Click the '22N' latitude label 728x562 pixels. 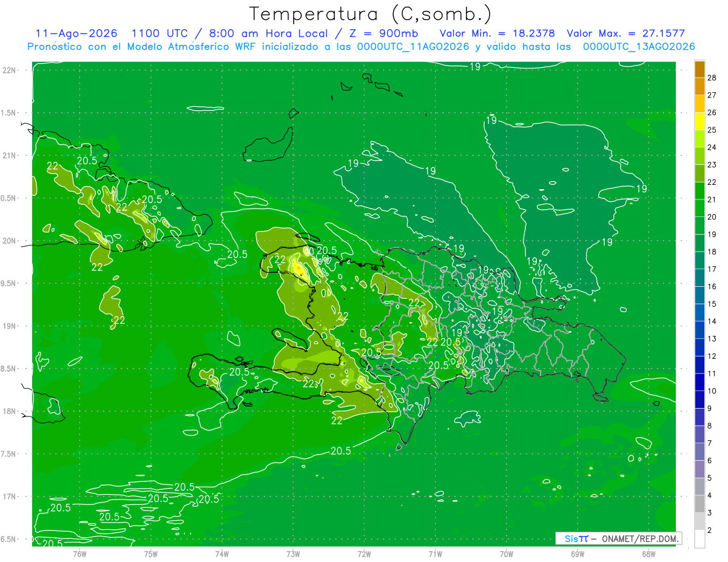coord(10,70)
